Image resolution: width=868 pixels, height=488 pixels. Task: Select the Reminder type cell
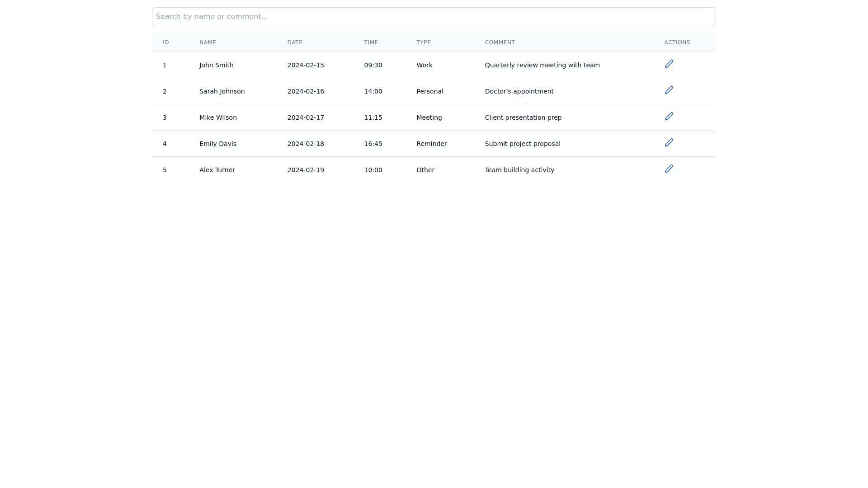pos(431,144)
